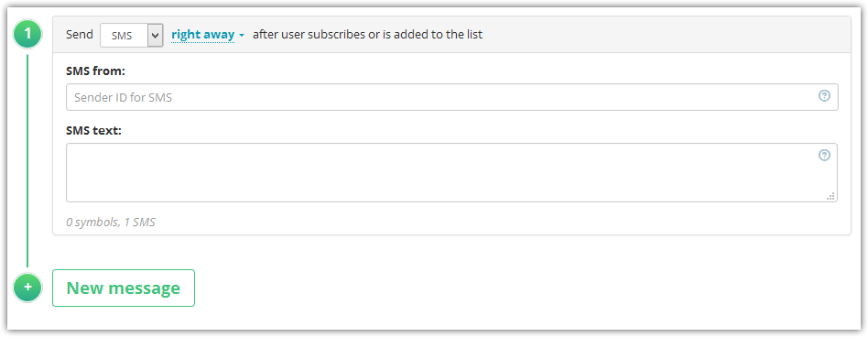Select the SMS value in Send combo box
This screenshot has width=868, height=337.
pyautogui.click(x=124, y=35)
